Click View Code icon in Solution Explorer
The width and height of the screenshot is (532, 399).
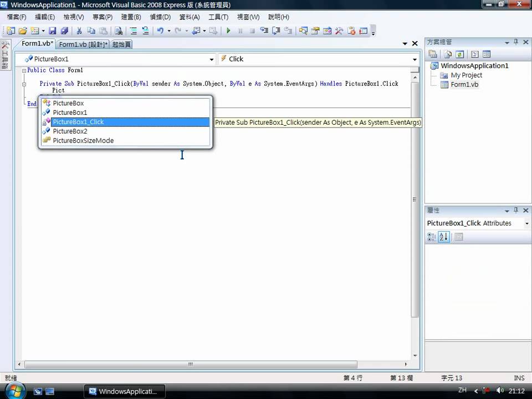(475, 54)
